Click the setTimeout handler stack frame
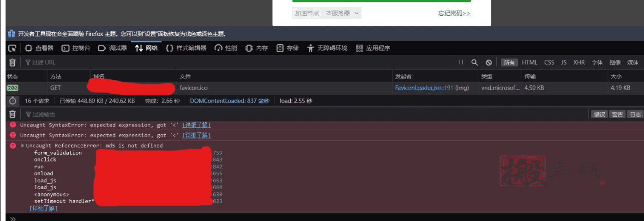644x221 pixels. point(64,201)
